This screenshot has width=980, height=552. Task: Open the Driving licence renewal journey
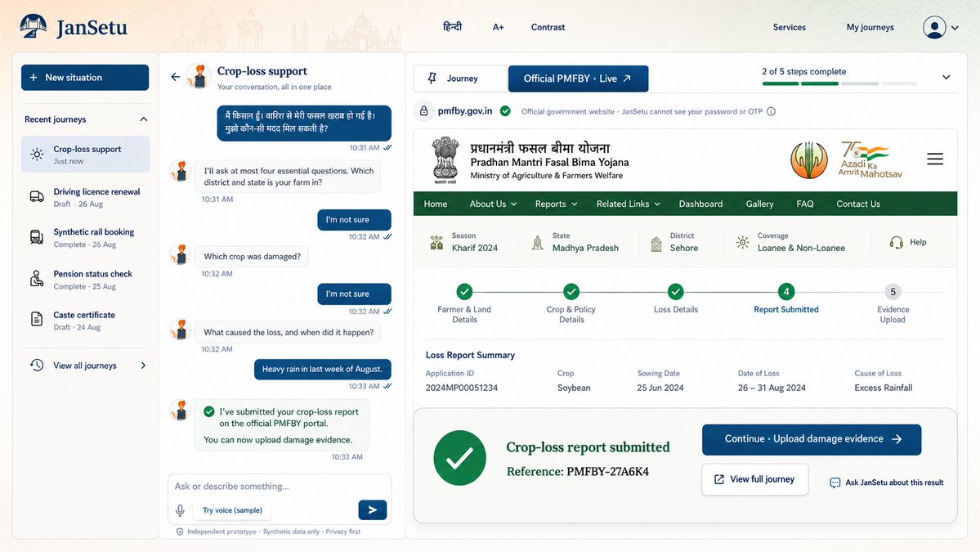[85, 197]
